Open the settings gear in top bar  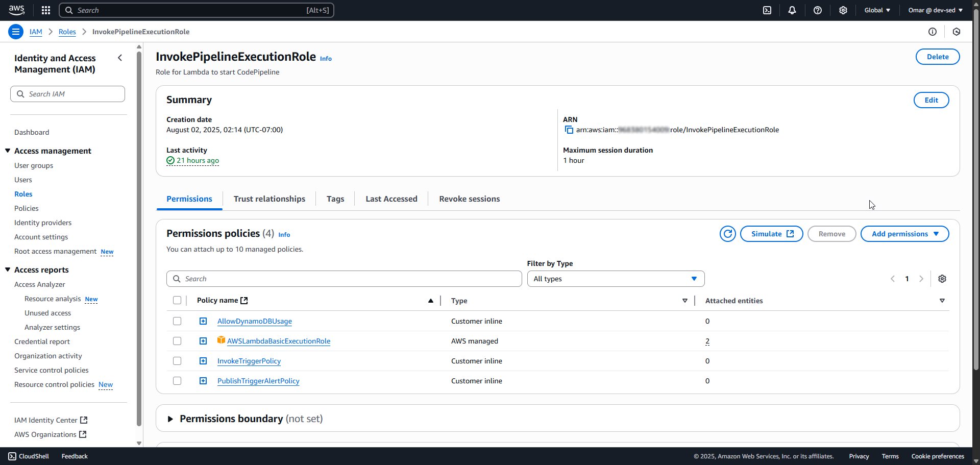[843, 10]
